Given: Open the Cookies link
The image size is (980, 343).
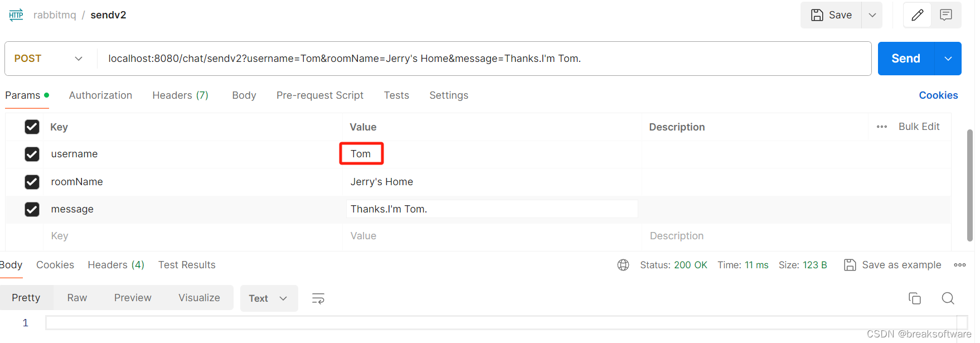Looking at the screenshot, I should click(x=938, y=95).
